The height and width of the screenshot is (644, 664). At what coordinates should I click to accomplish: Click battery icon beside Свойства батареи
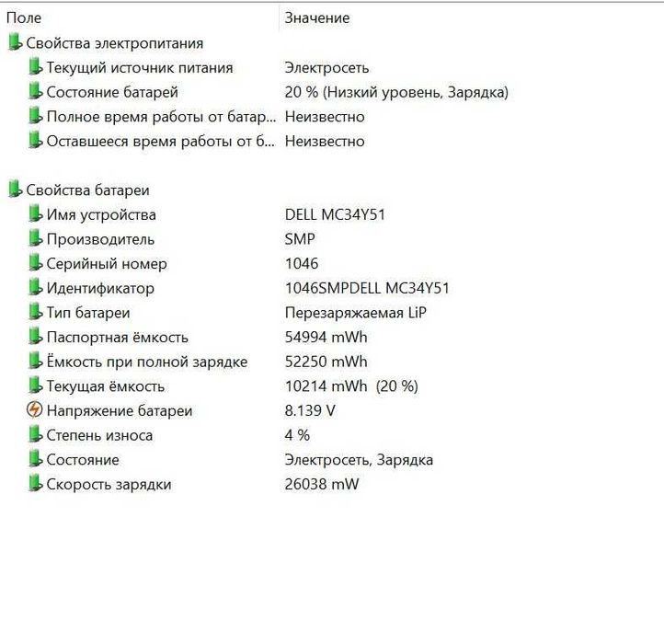click(x=15, y=190)
